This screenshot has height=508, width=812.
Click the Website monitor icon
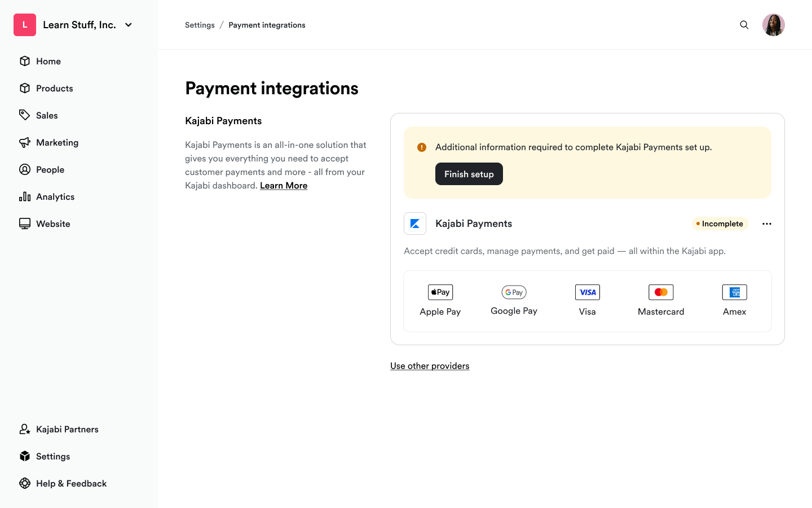click(x=25, y=224)
